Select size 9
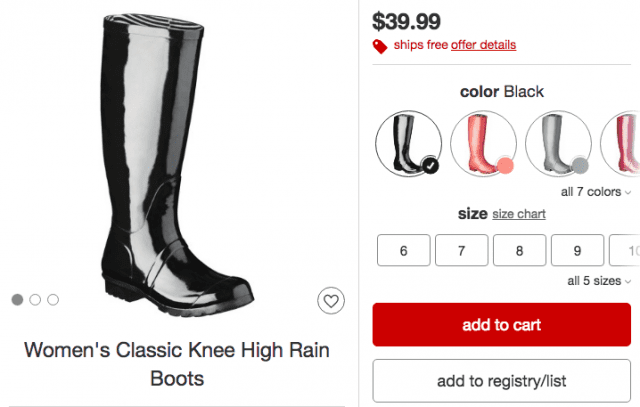Image resolution: width=640 pixels, height=407 pixels. coord(578,250)
